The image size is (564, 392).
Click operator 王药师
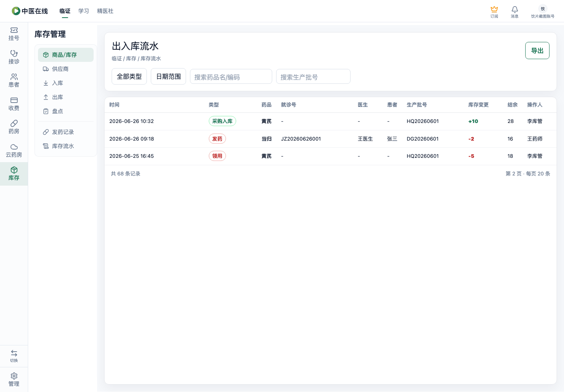[x=535, y=139]
